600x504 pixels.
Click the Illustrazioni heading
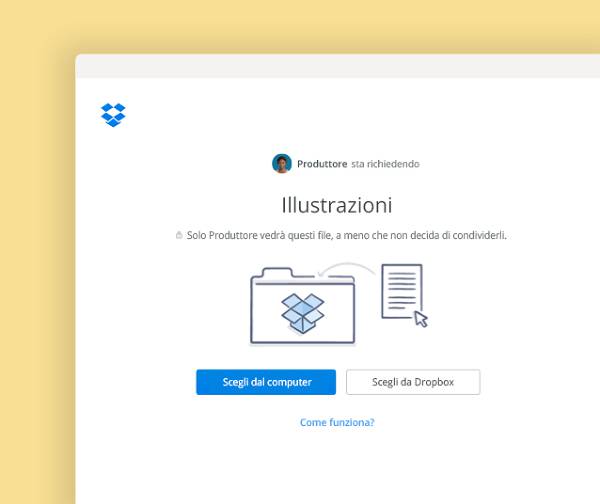coord(337,205)
